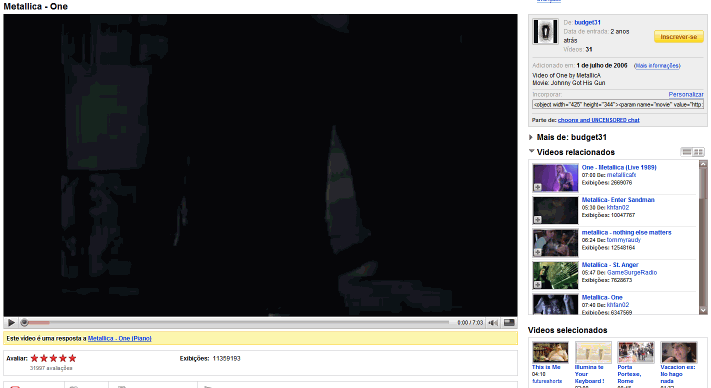Click the video seek bar knob
This screenshot has height=388, width=711.
(x=24, y=323)
